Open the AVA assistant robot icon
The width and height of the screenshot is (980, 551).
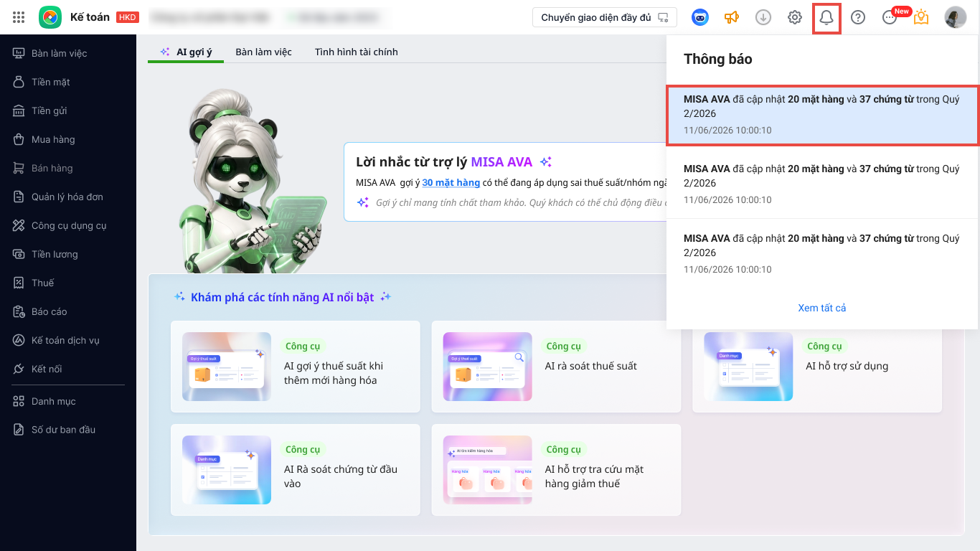(x=700, y=17)
